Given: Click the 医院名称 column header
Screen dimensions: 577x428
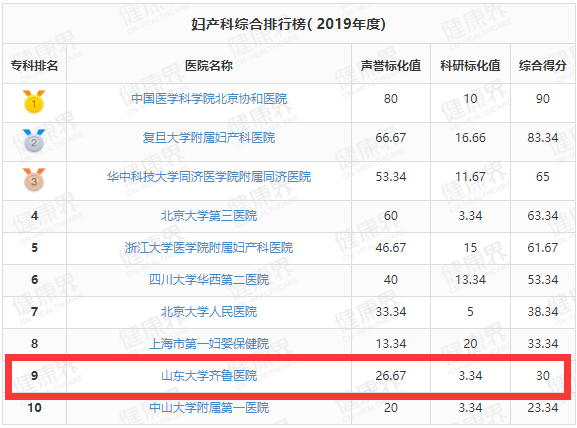Looking at the screenshot, I should [209, 66].
